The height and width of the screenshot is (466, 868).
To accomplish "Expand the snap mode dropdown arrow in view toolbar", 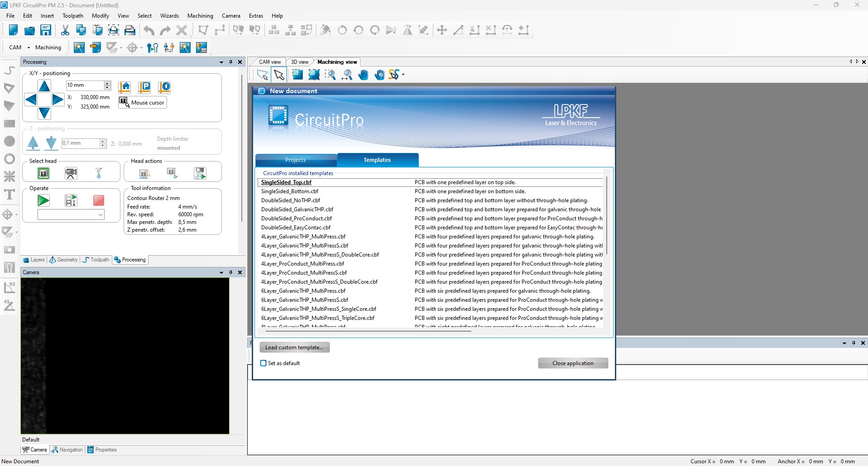I will 403,75.
